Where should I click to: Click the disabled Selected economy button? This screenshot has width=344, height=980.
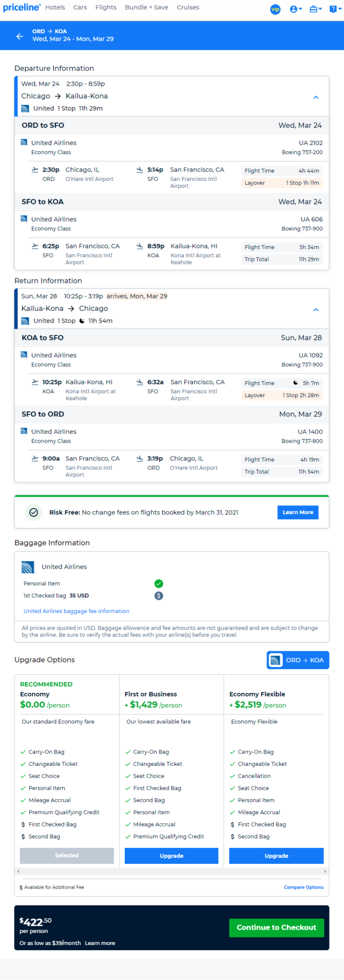click(67, 856)
